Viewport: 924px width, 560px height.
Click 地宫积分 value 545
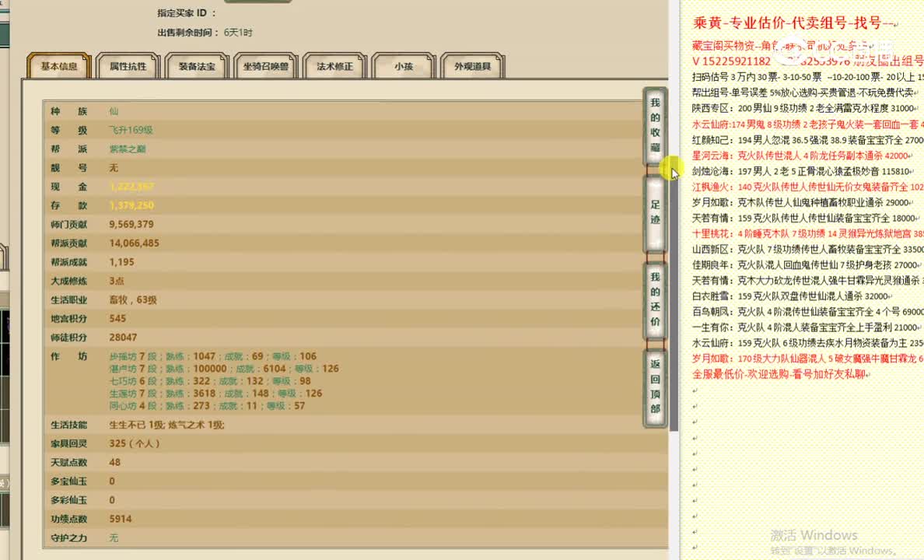click(x=117, y=318)
